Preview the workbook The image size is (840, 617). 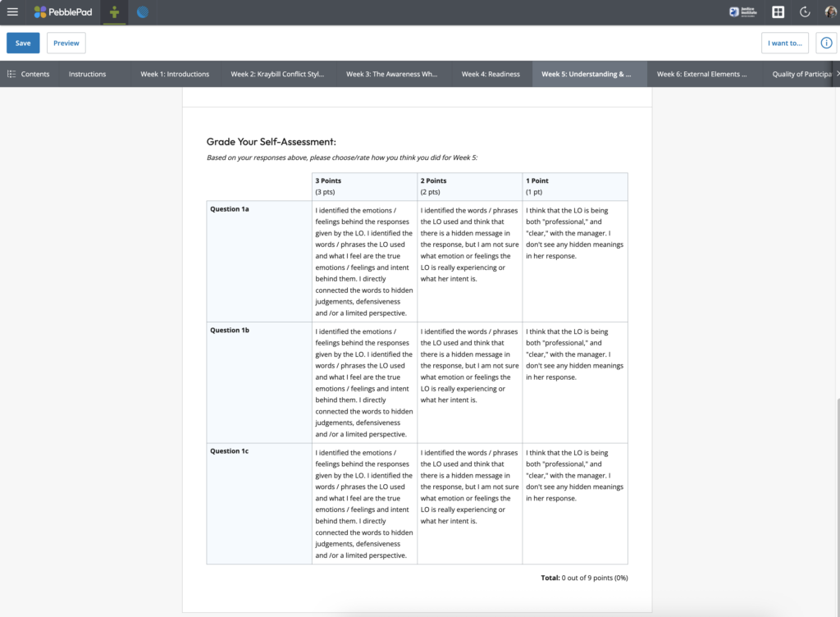point(66,43)
